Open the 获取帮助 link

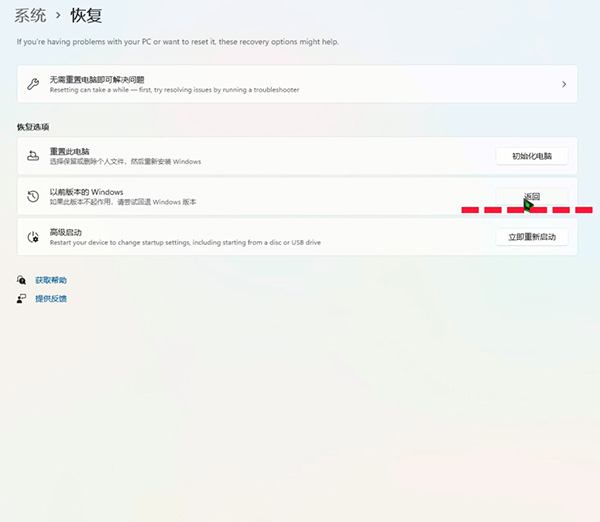point(51,280)
